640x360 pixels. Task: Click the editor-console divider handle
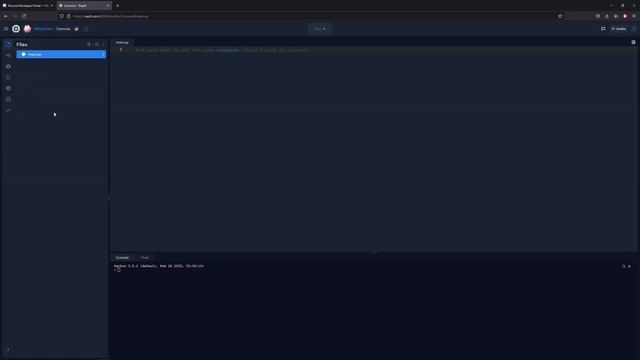click(x=373, y=253)
